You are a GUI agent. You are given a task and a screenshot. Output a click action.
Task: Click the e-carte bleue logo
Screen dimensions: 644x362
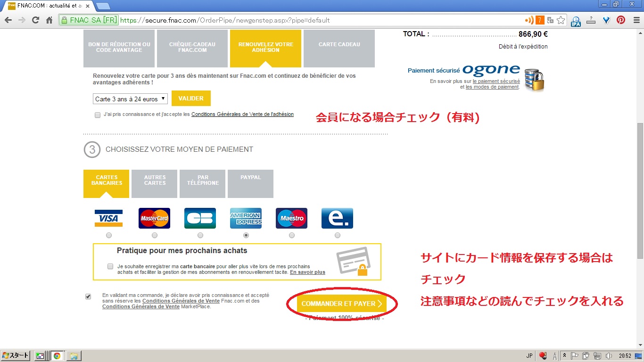[x=337, y=218]
